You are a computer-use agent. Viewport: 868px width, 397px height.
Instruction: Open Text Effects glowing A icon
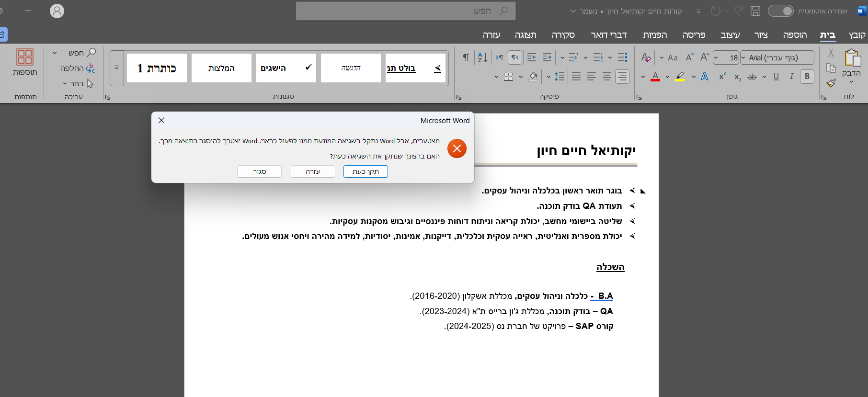coord(704,77)
